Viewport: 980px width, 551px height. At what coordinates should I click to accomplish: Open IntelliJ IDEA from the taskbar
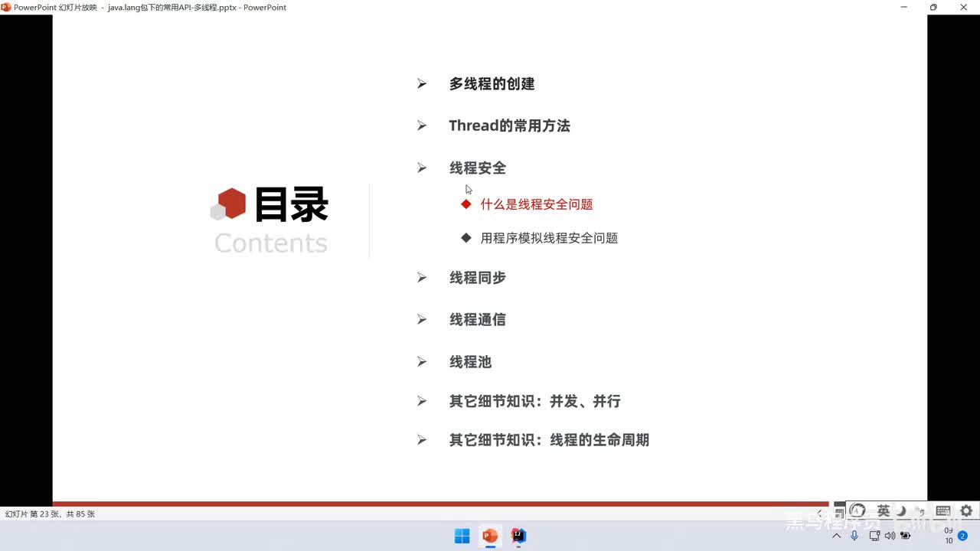(x=518, y=536)
